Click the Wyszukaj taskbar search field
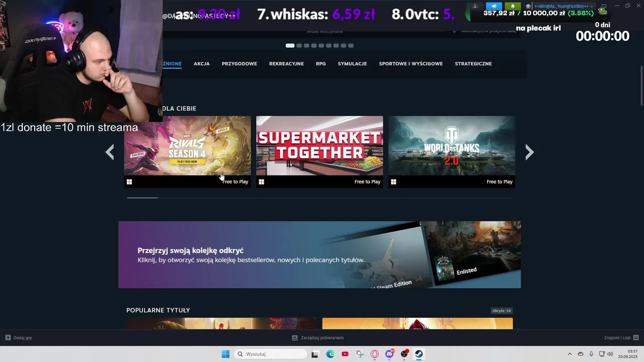The image size is (644, 362). click(x=271, y=354)
